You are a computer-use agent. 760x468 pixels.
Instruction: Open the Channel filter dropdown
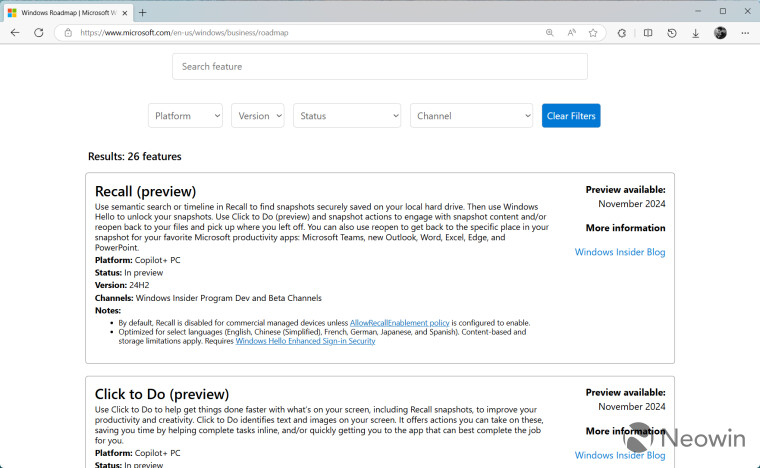click(x=471, y=116)
